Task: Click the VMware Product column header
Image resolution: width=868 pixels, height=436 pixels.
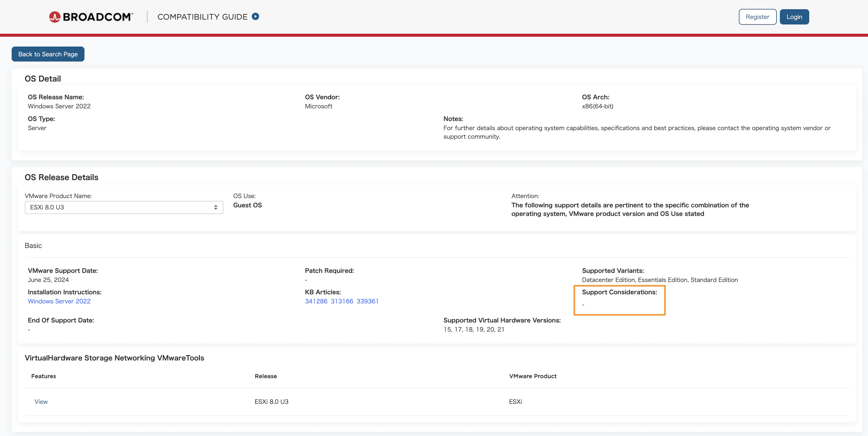Action: pyautogui.click(x=533, y=376)
